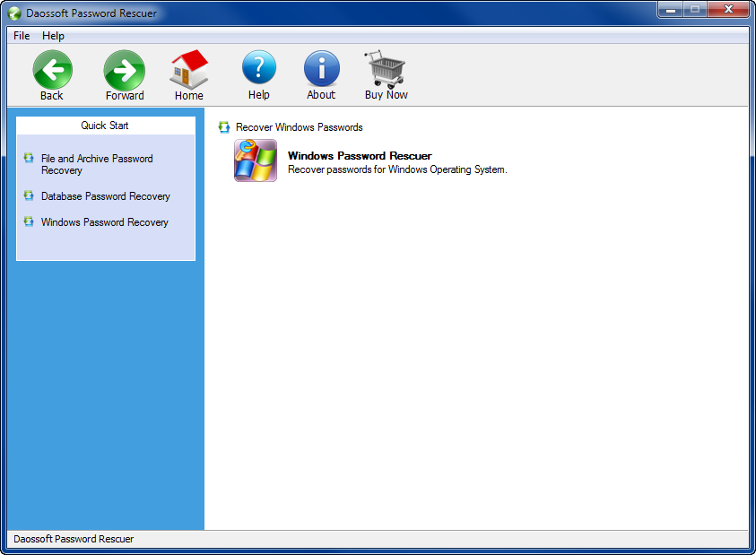The image size is (756, 555).
Task: Open Windows Password Recovery link
Action: pyautogui.click(x=105, y=222)
